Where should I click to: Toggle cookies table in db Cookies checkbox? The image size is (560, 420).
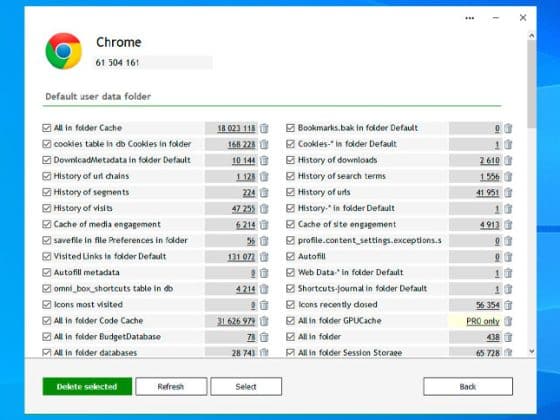pyautogui.click(x=46, y=144)
